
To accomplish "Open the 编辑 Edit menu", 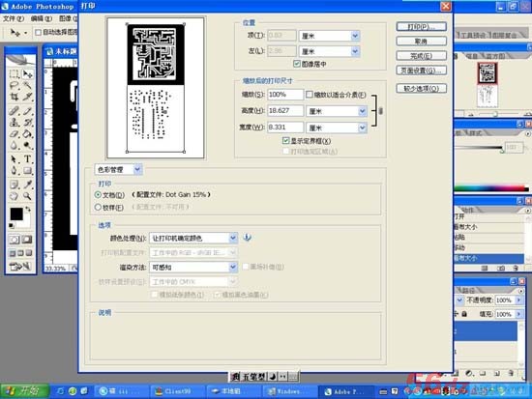I will click(x=42, y=18).
